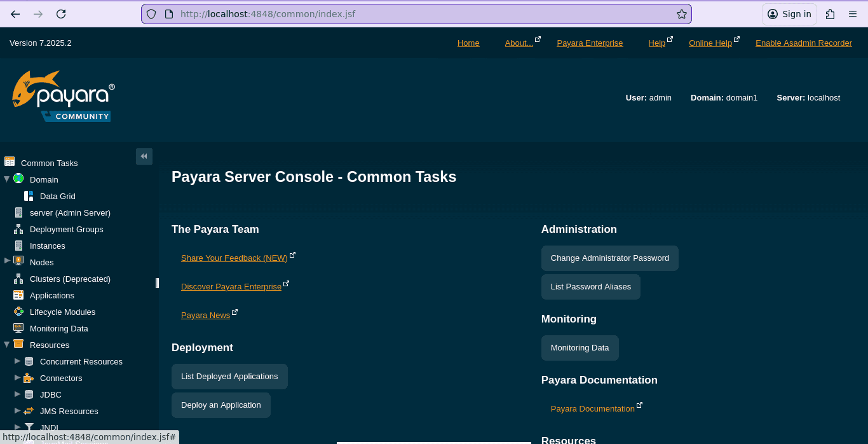Screen dimensions: 868x444
Task: Click the Monitoring Data sidebar icon
Action: [x=18, y=328]
